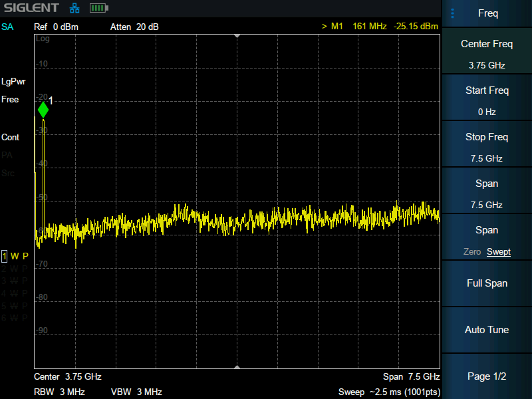Toggle the Free trigger mode indicator
The width and height of the screenshot is (532, 399).
pyautogui.click(x=11, y=99)
